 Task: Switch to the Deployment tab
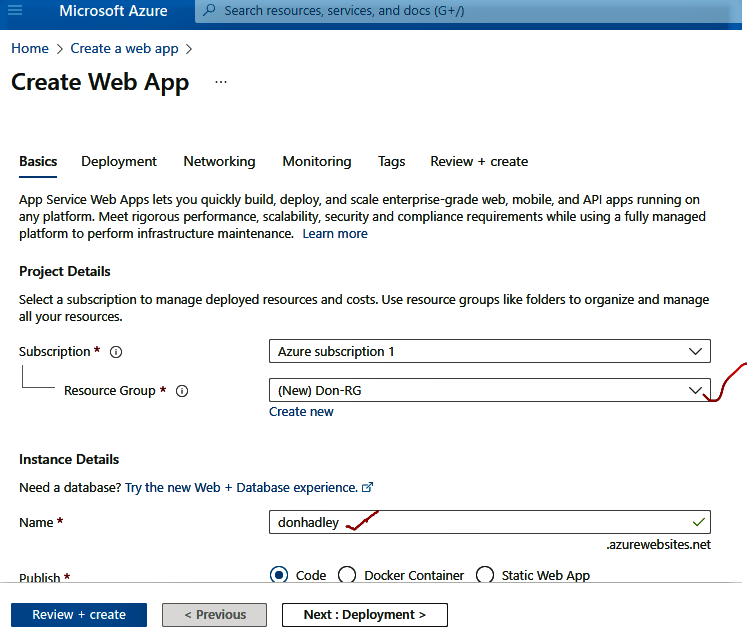119,161
